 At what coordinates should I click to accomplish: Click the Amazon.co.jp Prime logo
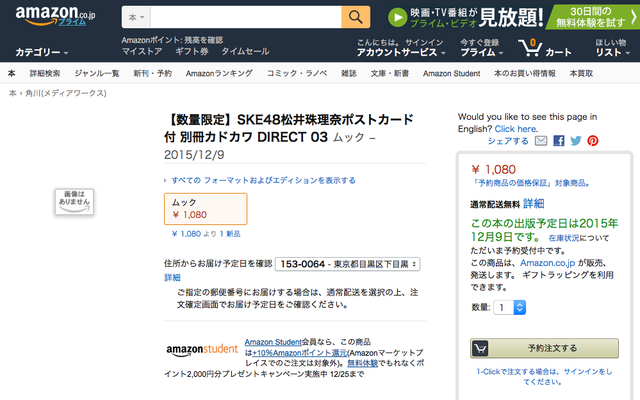click(55, 16)
